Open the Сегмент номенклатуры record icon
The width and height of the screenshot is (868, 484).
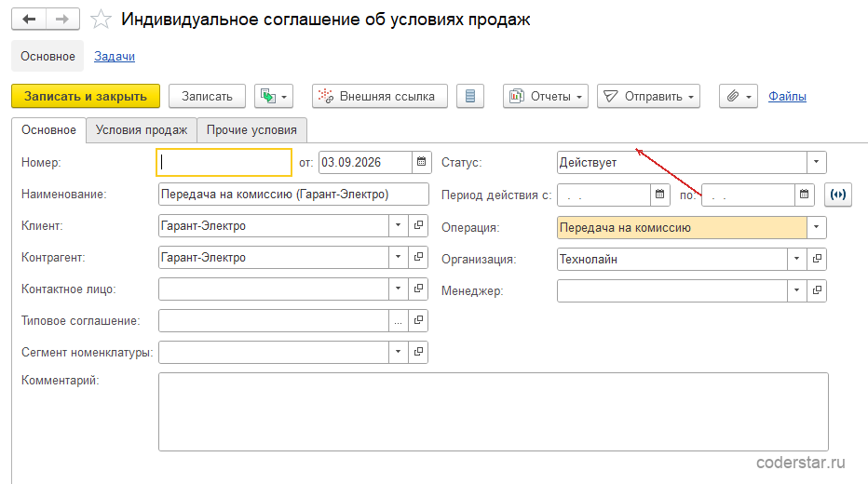tap(418, 352)
